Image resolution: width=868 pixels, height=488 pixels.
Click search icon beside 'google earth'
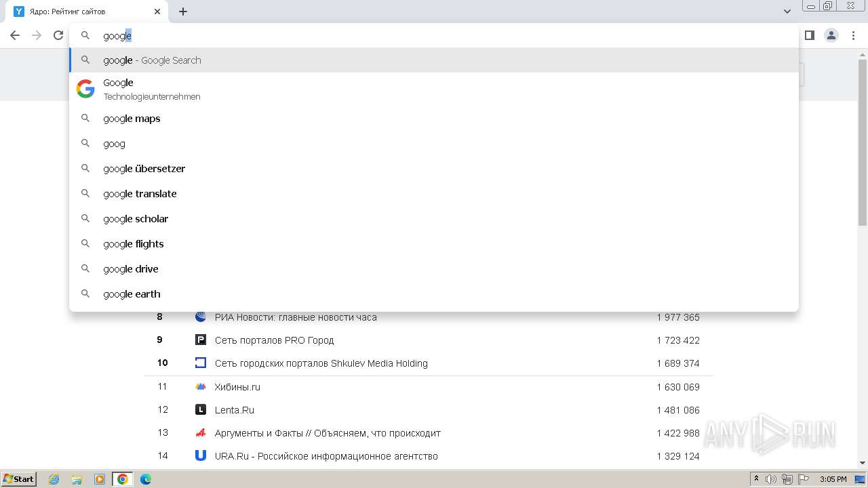point(85,293)
